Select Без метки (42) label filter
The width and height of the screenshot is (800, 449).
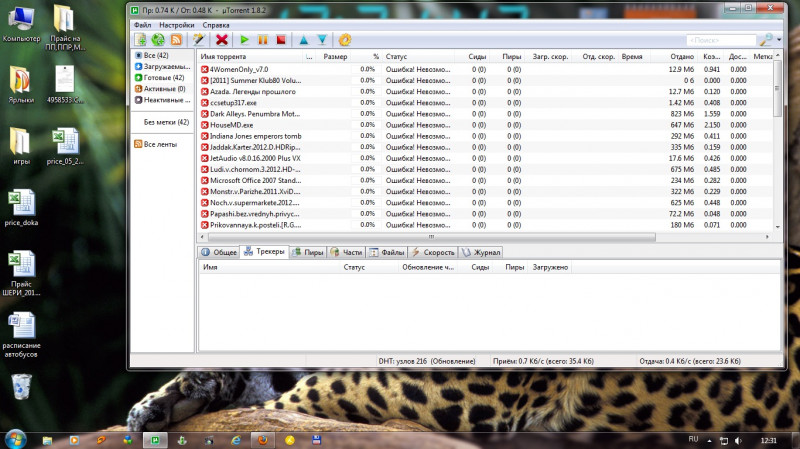pyautogui.click(x=166, y=122)
